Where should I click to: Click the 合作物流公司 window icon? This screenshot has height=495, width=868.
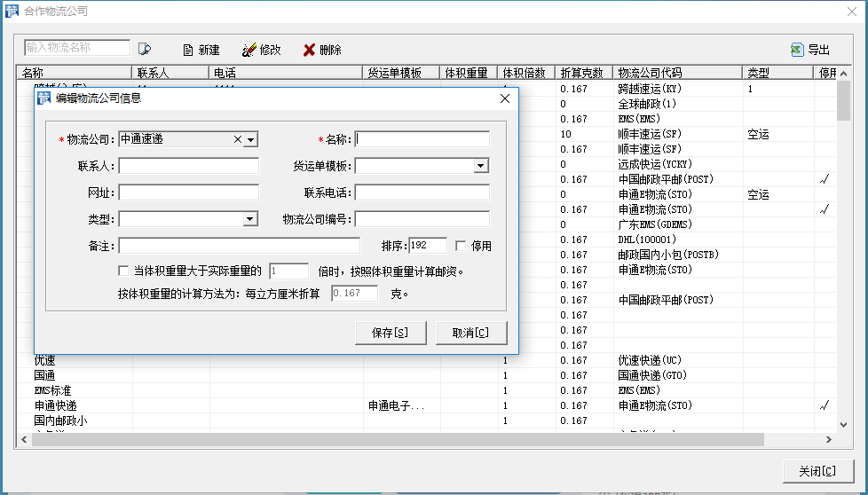click(12, 11)
